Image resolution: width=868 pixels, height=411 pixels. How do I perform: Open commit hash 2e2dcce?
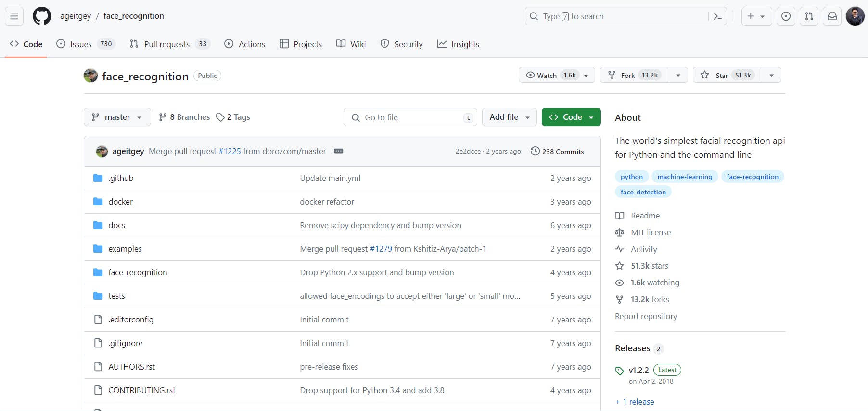[468, 151]
